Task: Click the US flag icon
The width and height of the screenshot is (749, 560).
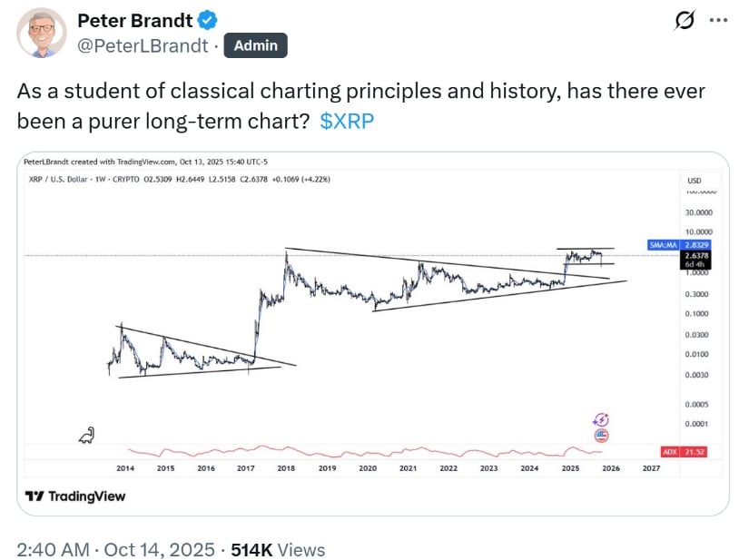Action: click(600, 436)
